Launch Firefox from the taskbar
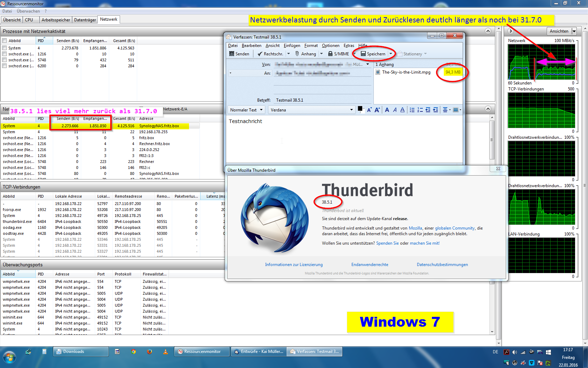The image size is (588, 368). tap(149, 352)
